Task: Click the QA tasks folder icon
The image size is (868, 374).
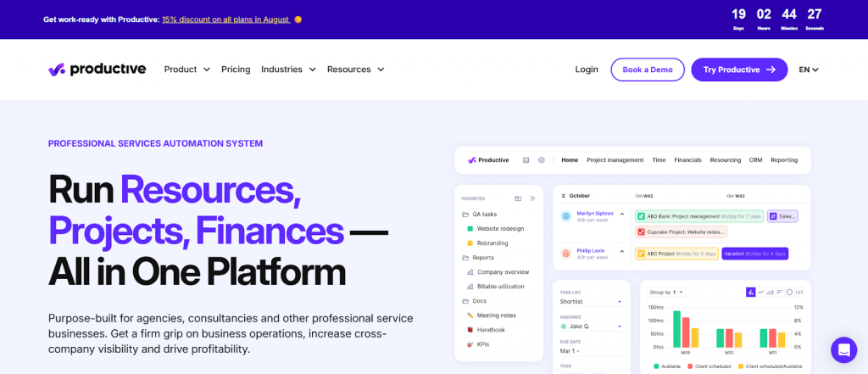Action: click(x=465, y=214)
